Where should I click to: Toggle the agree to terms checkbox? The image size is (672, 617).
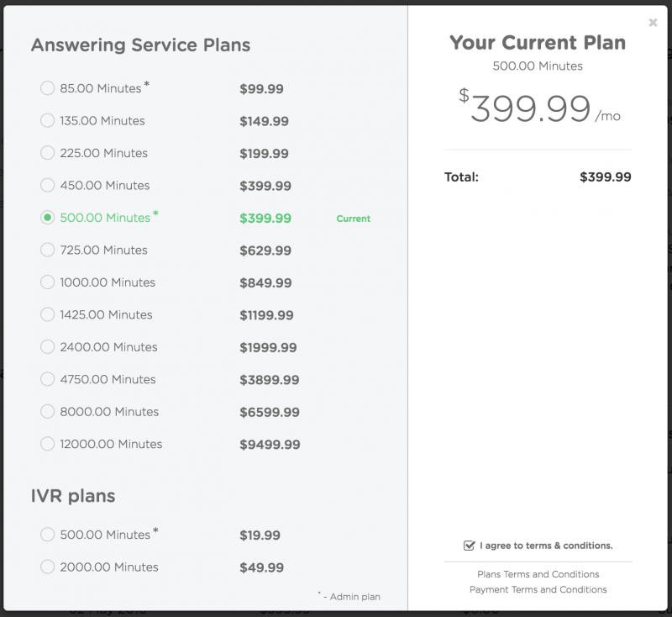[x=470, y=546]
